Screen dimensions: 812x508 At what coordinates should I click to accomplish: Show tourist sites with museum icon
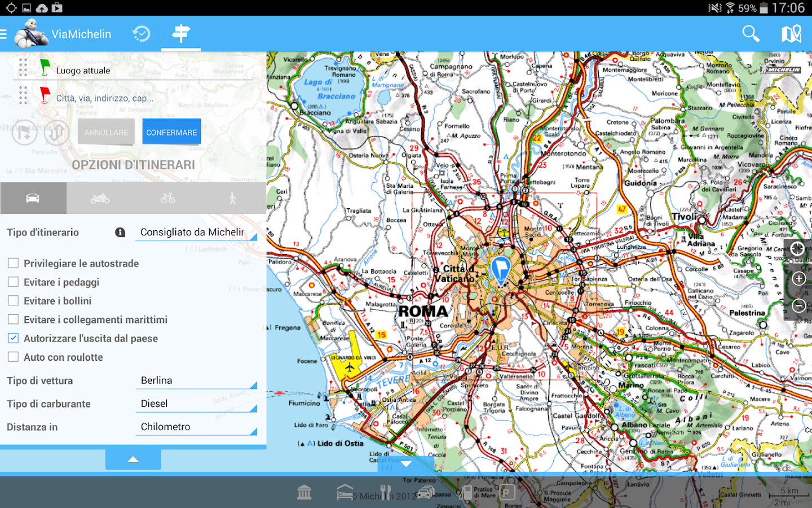304,492
